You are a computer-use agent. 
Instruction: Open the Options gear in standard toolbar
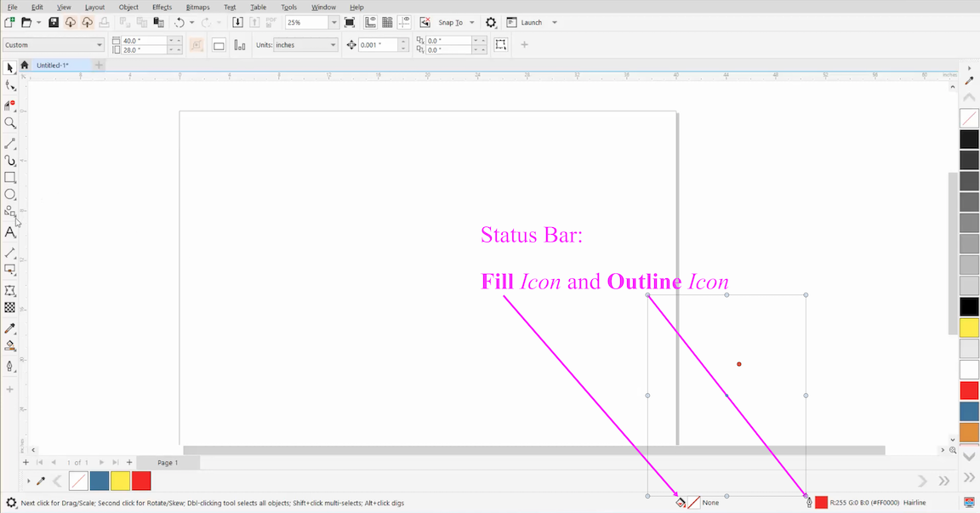[491, 23]
